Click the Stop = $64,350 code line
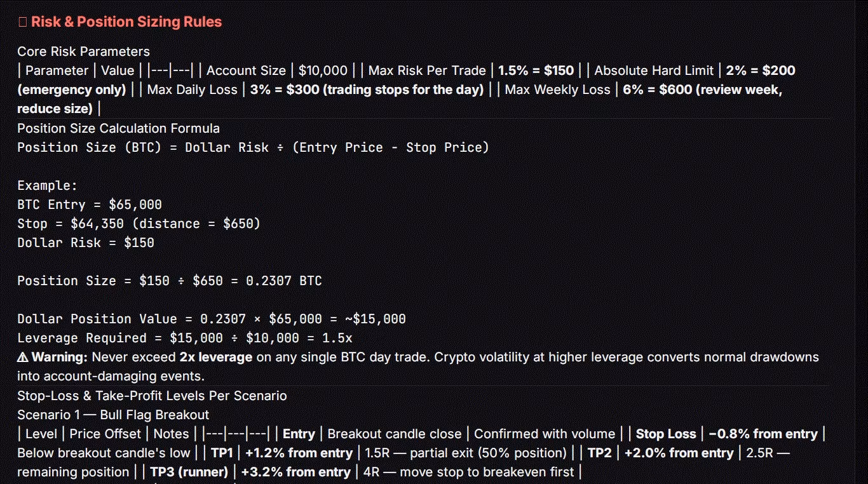The width and height of the screenshot is (868, 484). coord(139,224)
